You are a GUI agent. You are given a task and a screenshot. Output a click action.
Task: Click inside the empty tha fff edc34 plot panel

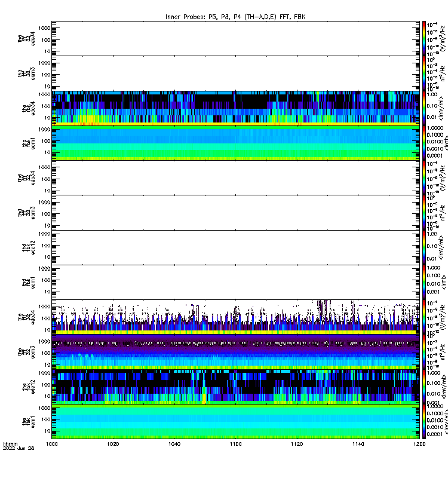tap(235, 39)
